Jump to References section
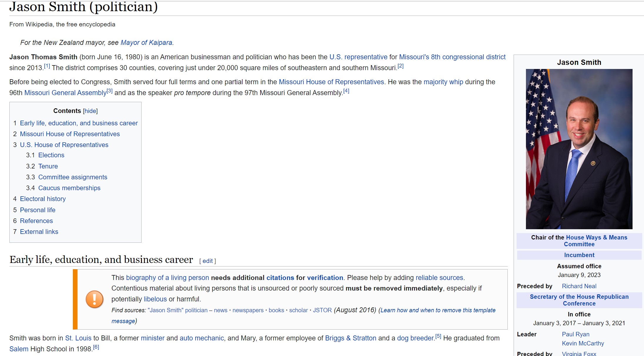 [36, 221]
